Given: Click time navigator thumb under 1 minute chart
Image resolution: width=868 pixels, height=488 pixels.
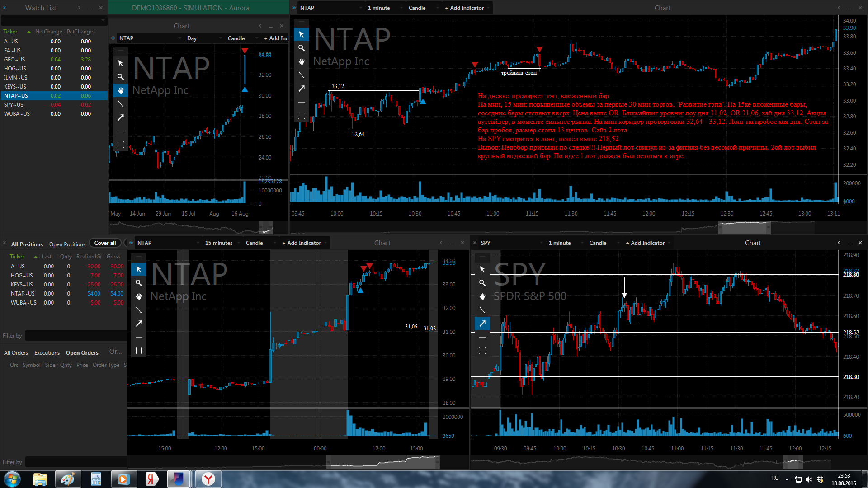Looking at the screenshot, I should (744, 227).
